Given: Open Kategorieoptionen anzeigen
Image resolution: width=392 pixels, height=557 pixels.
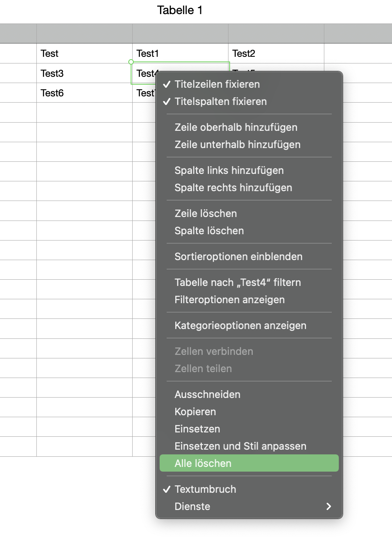Looking at the screenshot, I should tap(241, 326).
